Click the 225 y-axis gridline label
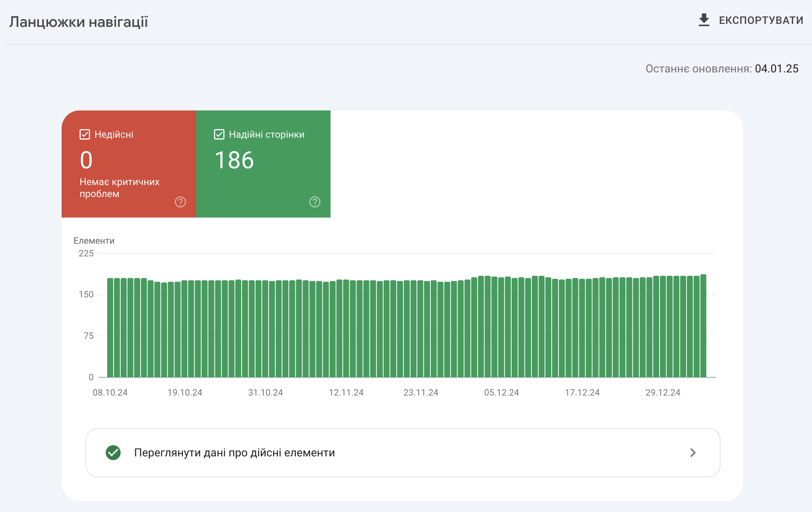 86,254
